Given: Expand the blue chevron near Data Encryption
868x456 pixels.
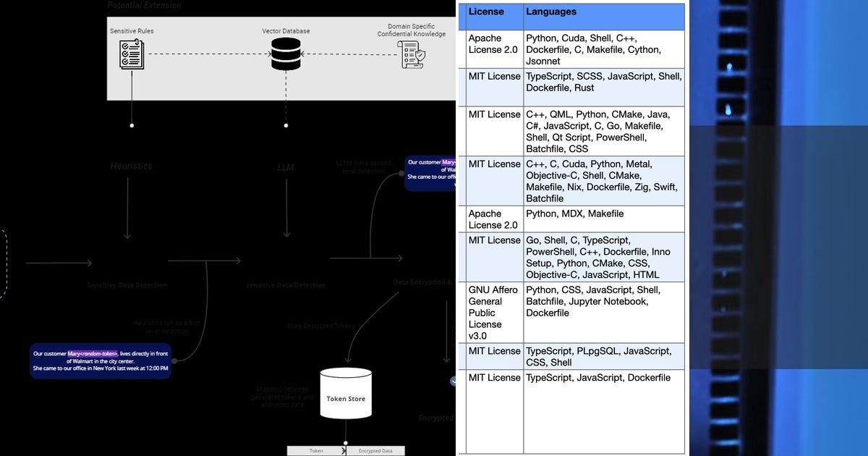Looking at the screenshot, I should coord(453,381).
